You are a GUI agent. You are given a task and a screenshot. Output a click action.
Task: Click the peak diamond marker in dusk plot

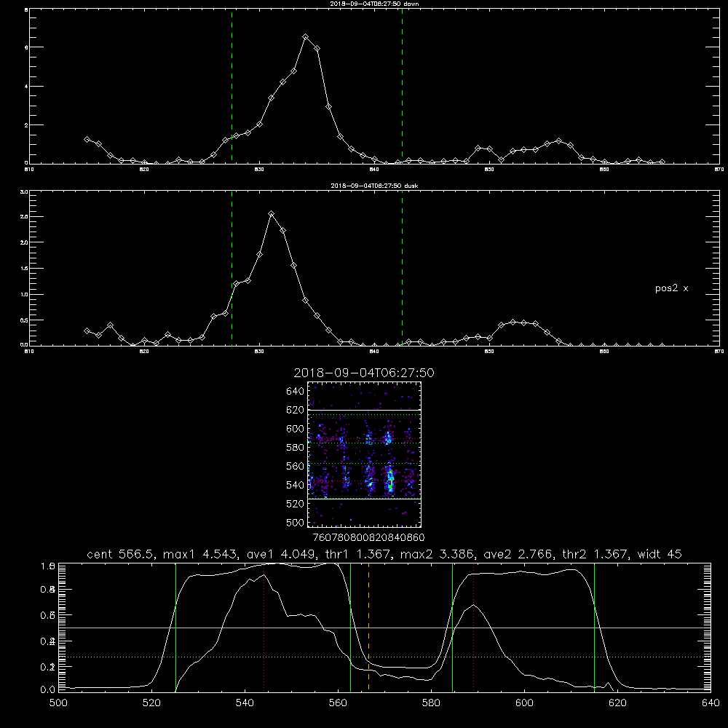(271, 214)
